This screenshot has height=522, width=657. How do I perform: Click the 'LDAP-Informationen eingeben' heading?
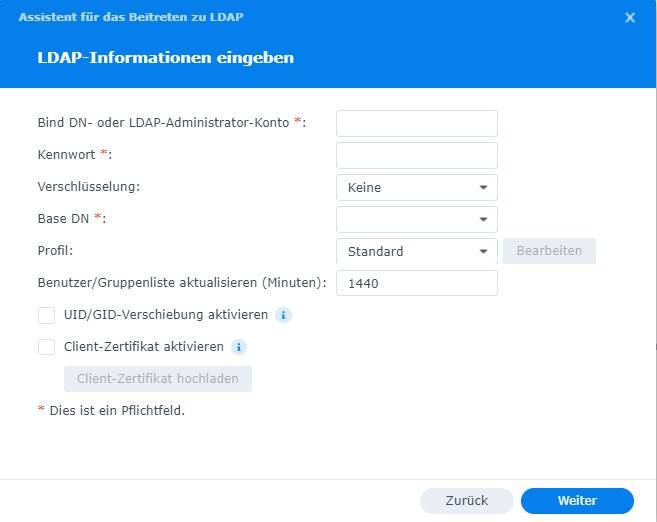166,58
